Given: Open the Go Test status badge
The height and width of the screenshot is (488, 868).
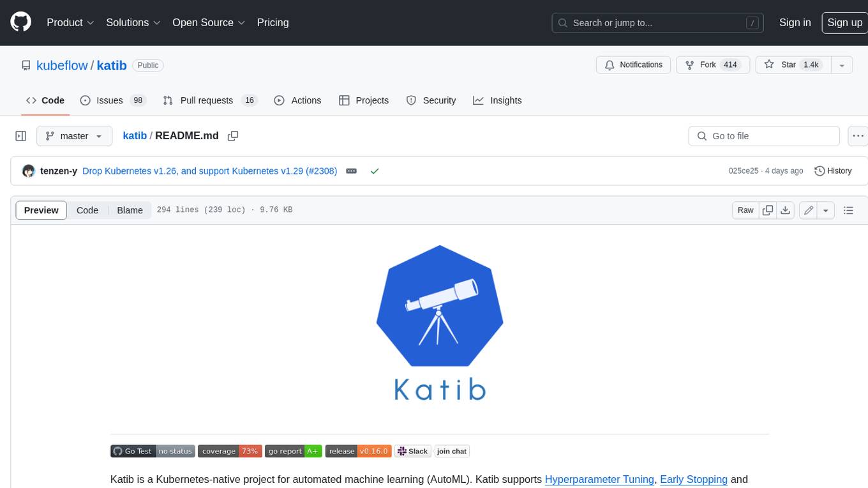Looking at the screenshot, I should coord(153,451).
